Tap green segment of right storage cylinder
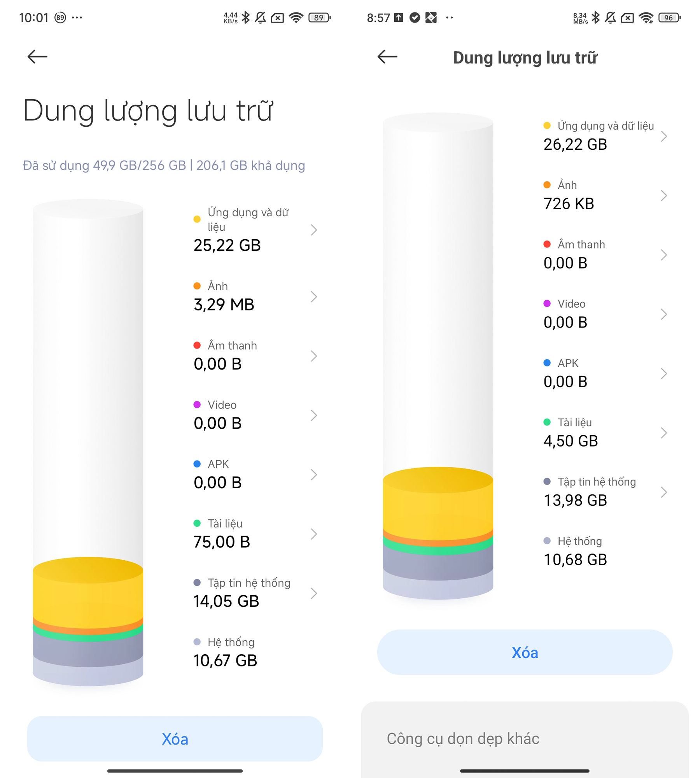 tap(438, 549)
